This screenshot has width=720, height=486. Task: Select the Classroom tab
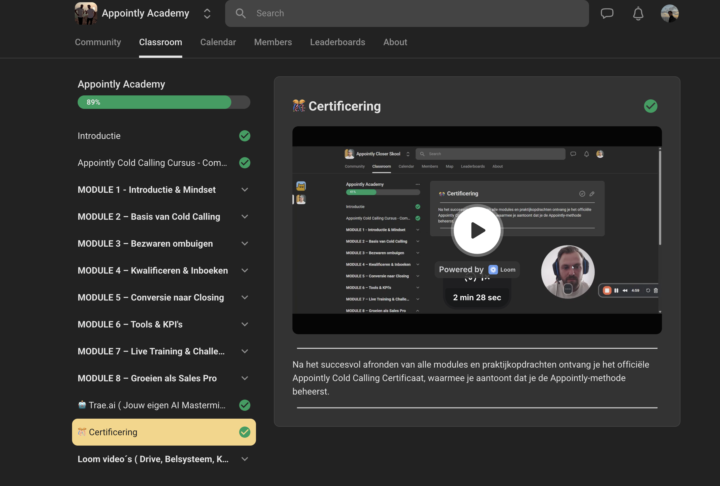[x=160, y=42]
